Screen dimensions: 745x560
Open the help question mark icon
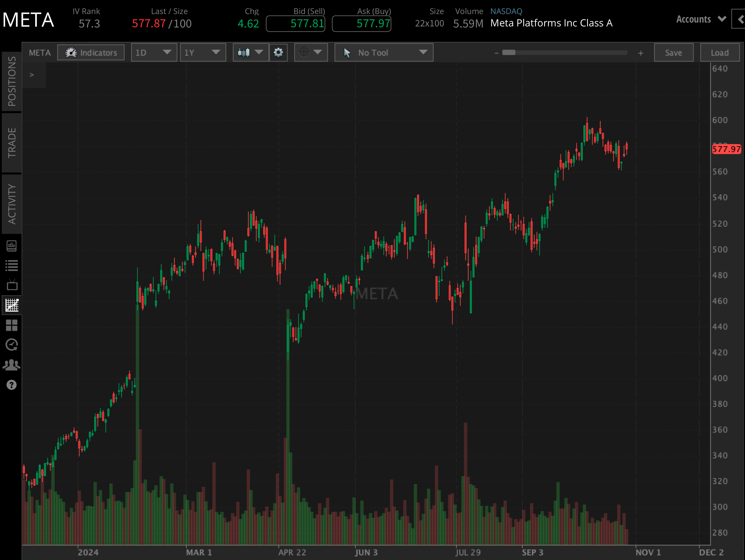click(x=12, y=385)
